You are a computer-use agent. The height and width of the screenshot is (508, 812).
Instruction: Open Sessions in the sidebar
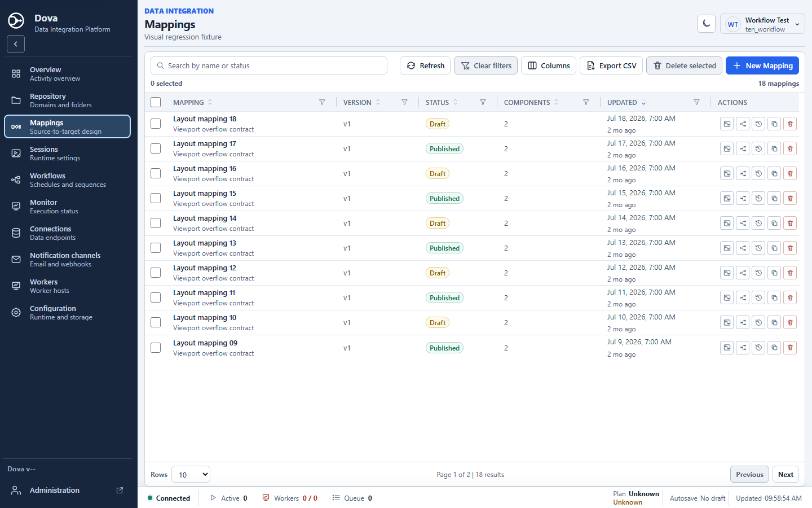[67, 154]
